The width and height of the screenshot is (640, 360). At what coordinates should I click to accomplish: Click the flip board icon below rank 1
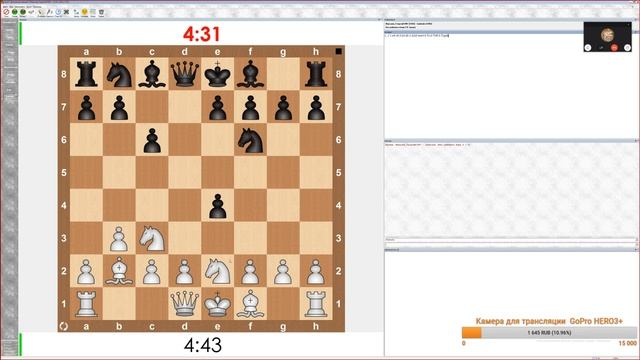[64, 326]
